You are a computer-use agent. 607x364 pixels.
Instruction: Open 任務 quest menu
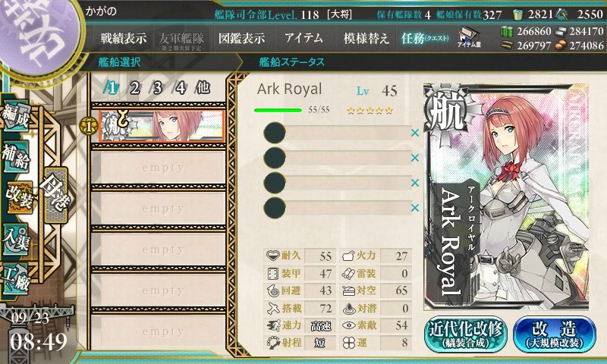(x=425, y=38)
